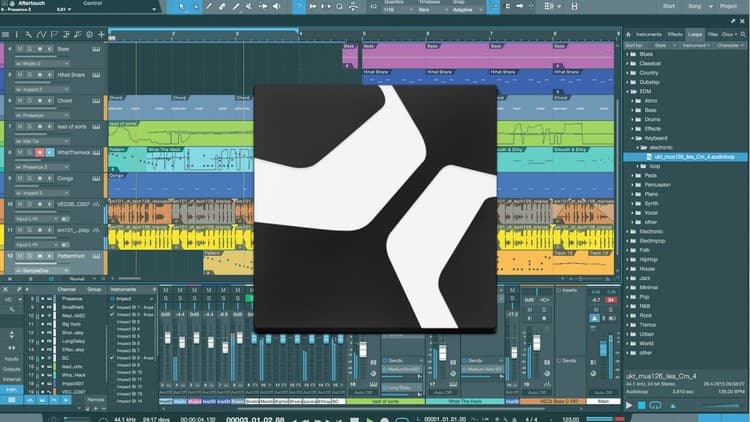Image resolution: width=750 pixels, height=422 pixels.
Task: Add a track with the plus icon
Action: [101, 34]
